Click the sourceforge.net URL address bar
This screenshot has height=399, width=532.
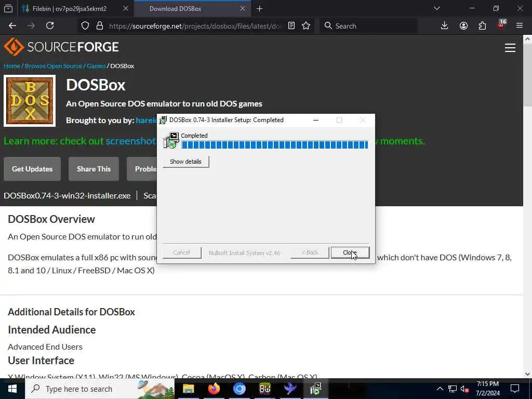195,26
